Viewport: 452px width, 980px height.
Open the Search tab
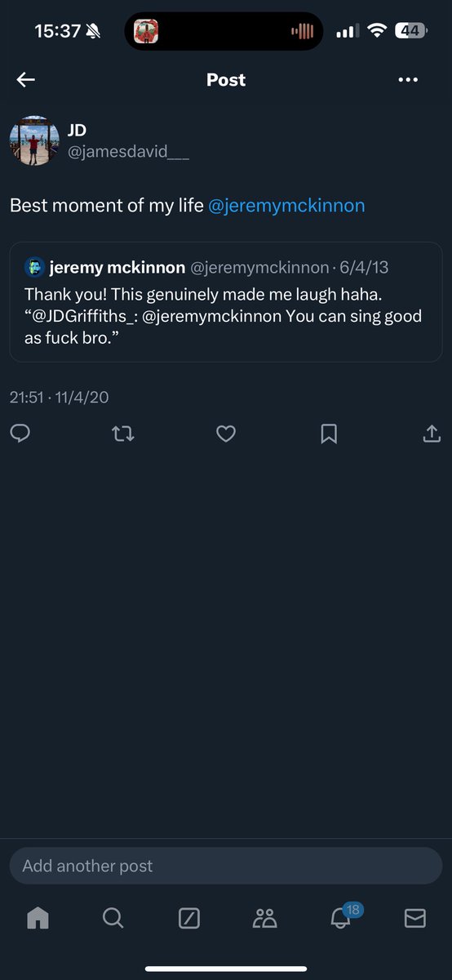(113, 918)
